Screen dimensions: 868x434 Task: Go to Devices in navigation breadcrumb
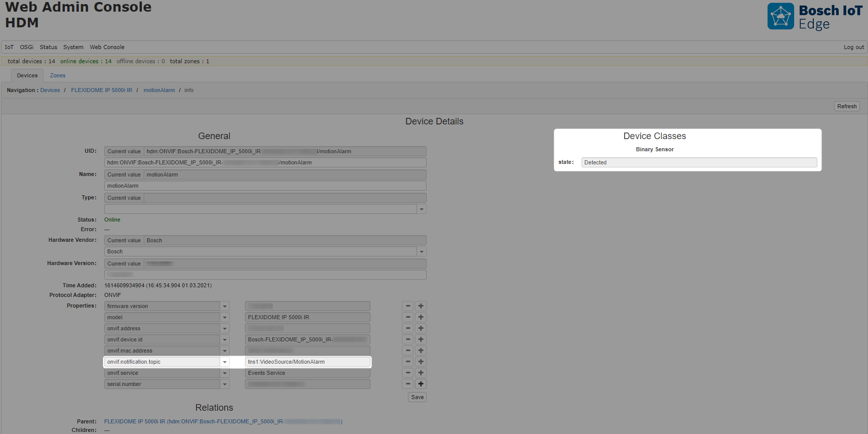click(x=50, y=90)
